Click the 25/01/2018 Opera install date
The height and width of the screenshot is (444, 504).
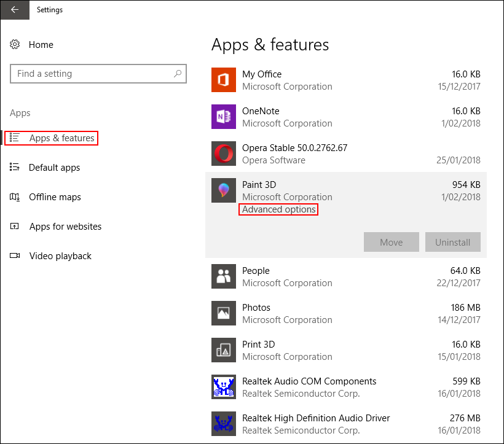459,160
